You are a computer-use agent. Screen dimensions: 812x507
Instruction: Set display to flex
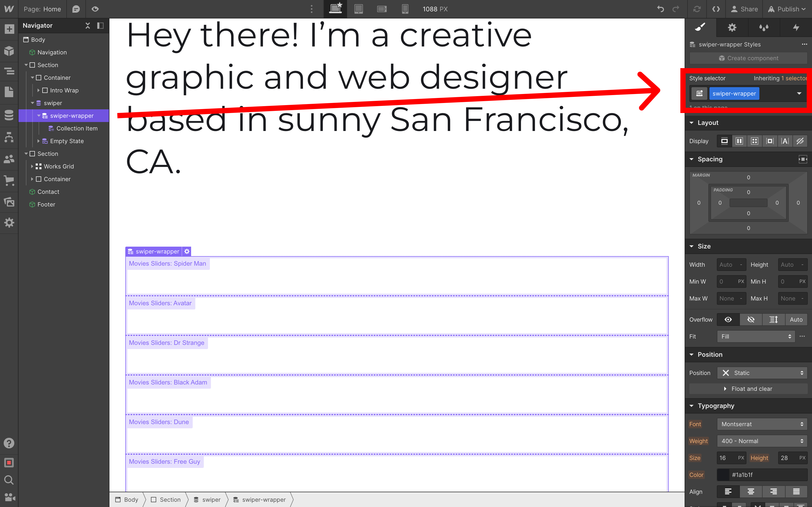pyautogui.click(x=739, y=141)
